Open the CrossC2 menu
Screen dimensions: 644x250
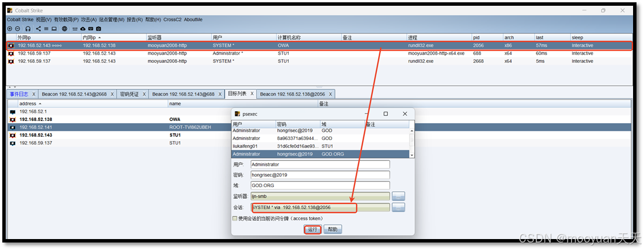(173, 20)
